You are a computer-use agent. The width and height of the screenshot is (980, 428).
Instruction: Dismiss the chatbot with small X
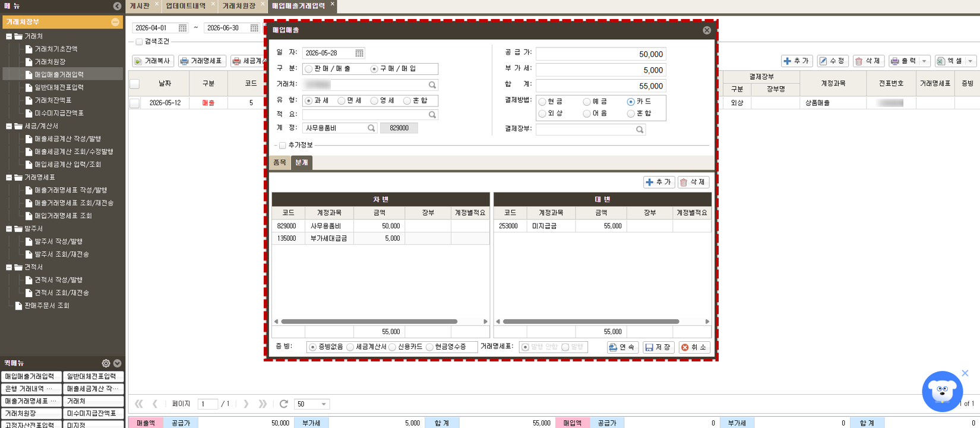pyautogui.click(x=965, y=373)
